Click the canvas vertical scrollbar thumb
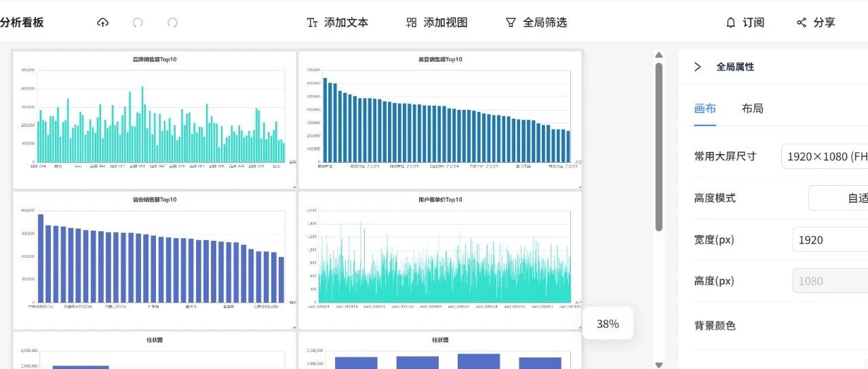The image size is (868, 369). pos(658,147)
